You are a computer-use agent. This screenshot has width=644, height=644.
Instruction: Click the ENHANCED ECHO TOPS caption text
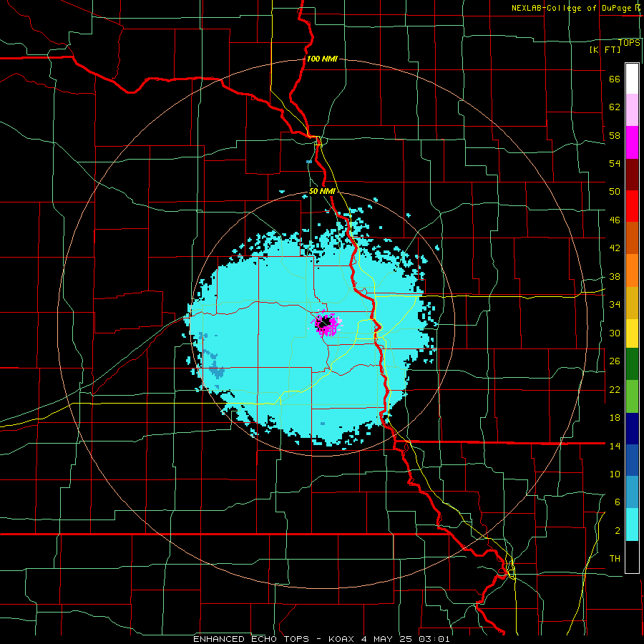point(251,639)
